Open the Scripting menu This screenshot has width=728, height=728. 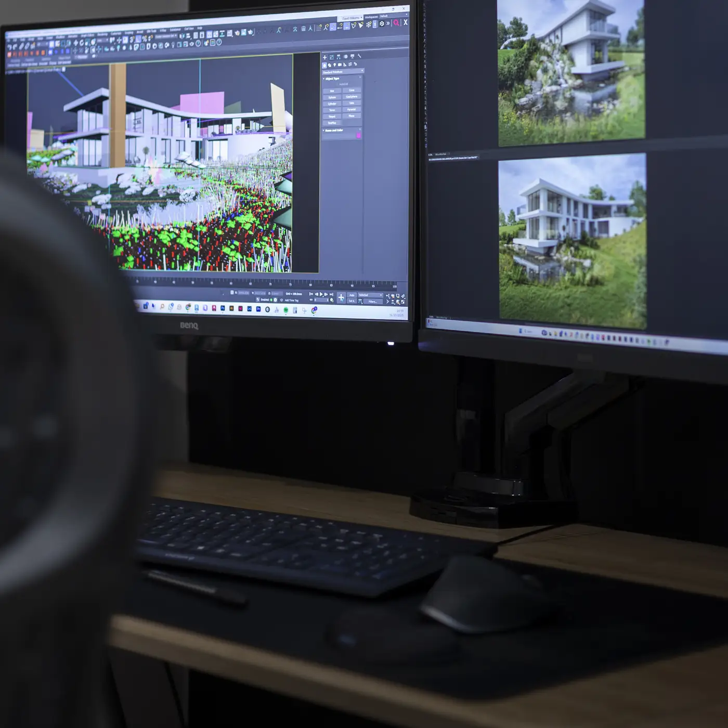pyautogui.click(x=128, y=33)
